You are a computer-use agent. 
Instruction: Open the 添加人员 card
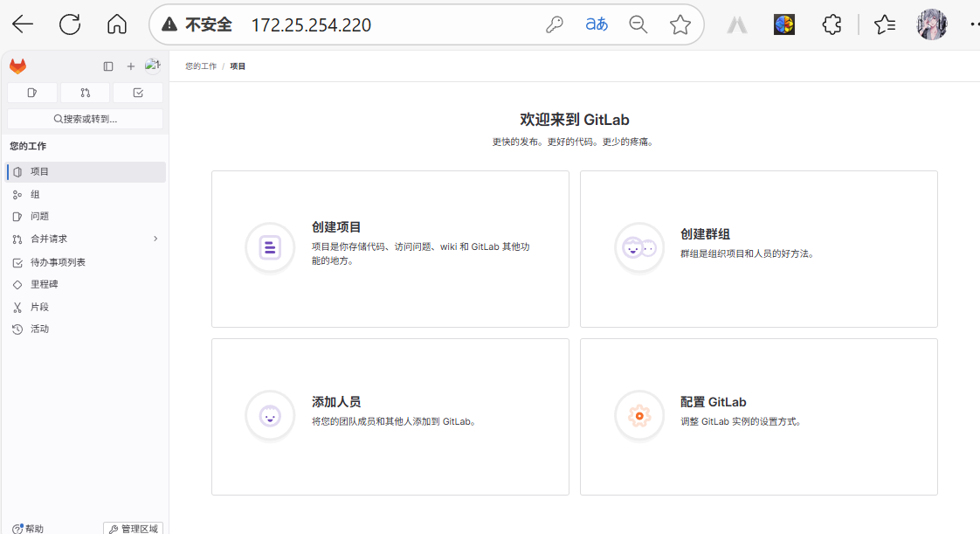[x=390, y=417]
